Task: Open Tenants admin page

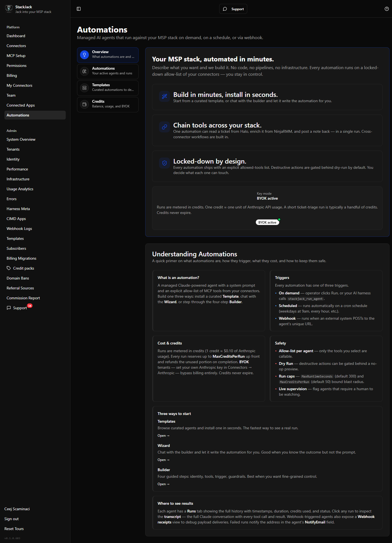Action: click(x=35, y=149)
